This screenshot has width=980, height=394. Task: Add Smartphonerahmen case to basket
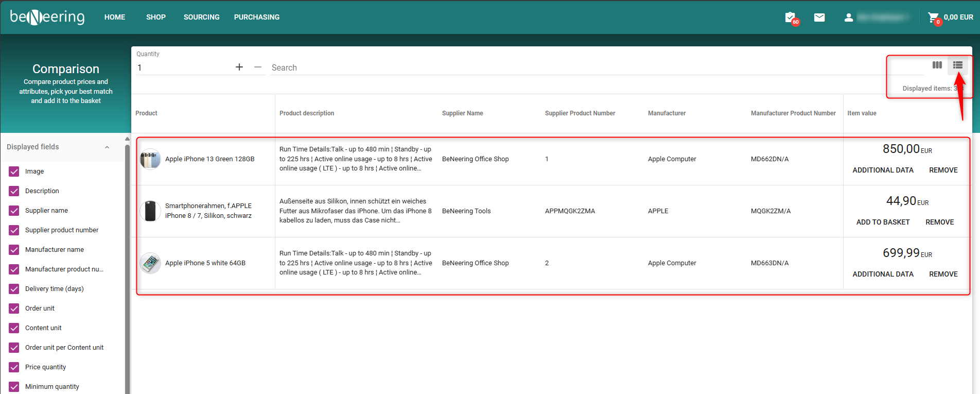[x=883, y=222]
